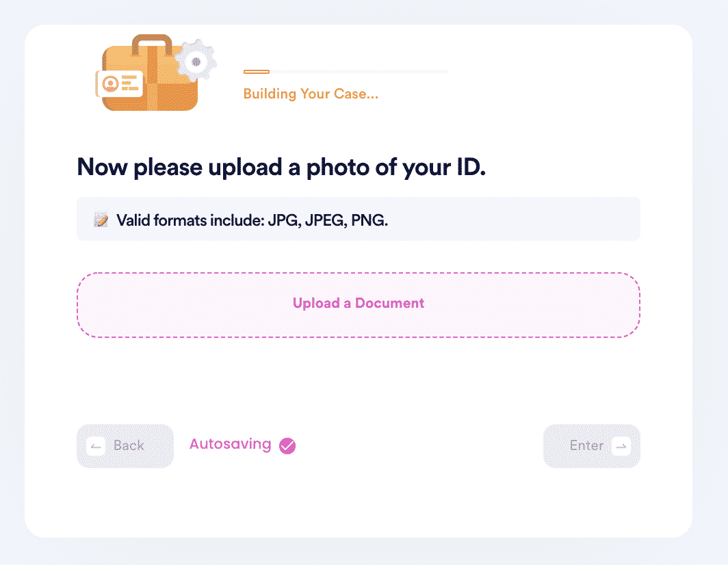The image size is (728, 565).
Task: Click the Enter button
Action: tap(591, 446)
